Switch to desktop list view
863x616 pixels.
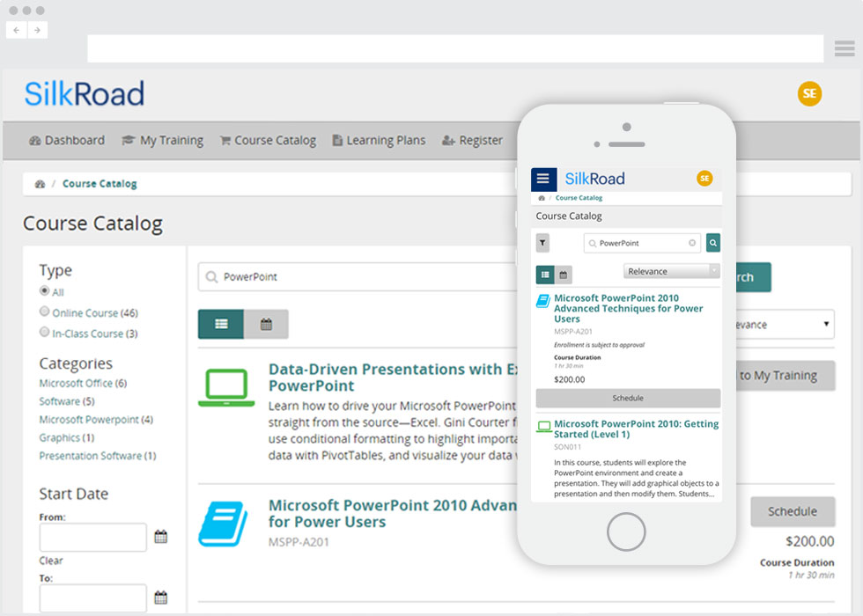click(x=221, y=324)
